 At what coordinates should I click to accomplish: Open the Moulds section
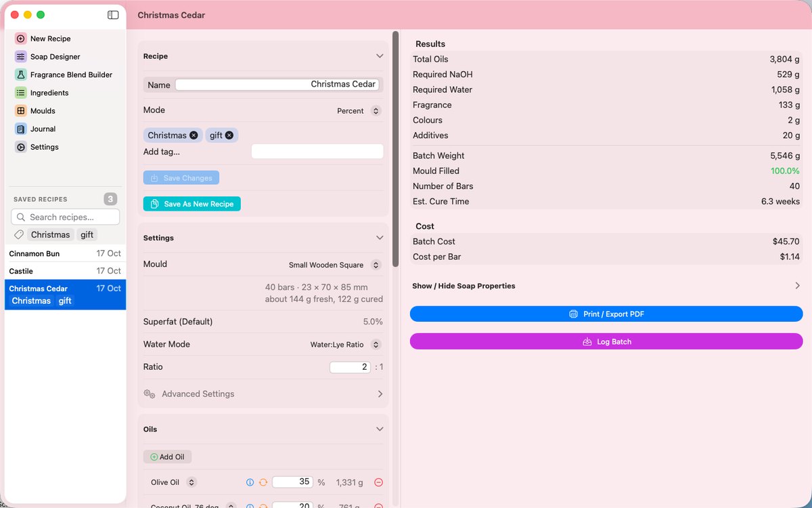[35, 110]
